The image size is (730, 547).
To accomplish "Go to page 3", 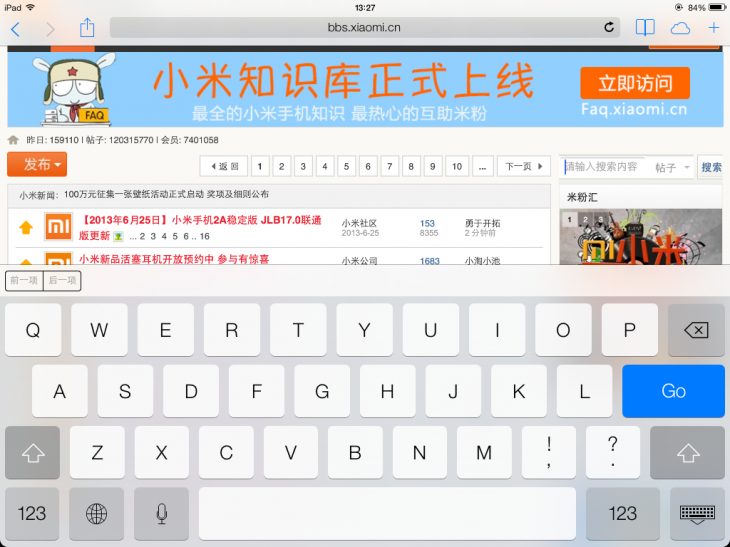I will point(303,166).
